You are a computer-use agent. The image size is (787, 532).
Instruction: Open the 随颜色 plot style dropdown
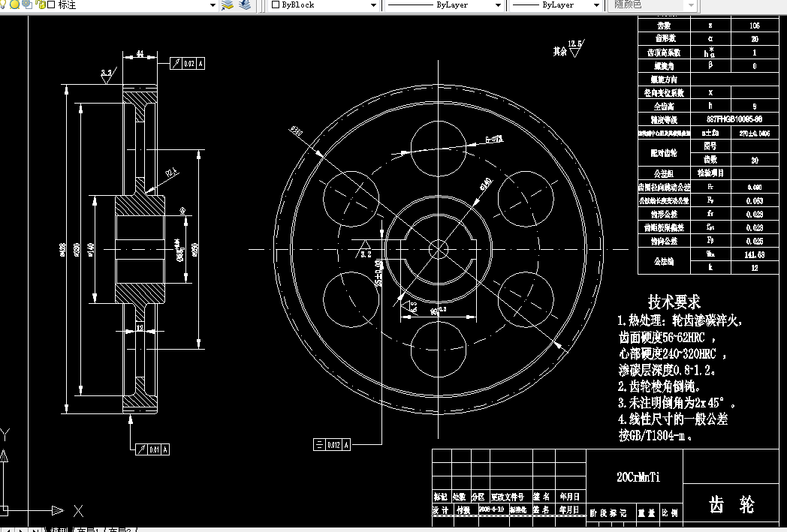tap(692, 5)
